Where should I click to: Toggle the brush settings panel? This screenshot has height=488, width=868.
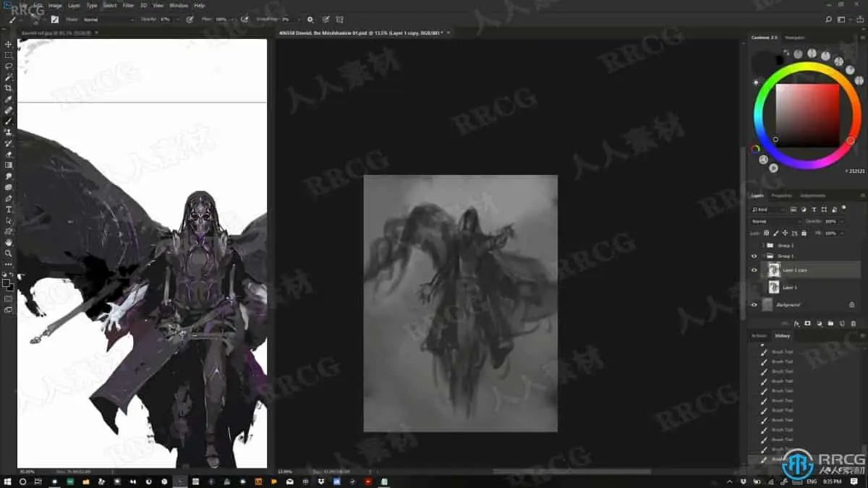tap(54, 20)
